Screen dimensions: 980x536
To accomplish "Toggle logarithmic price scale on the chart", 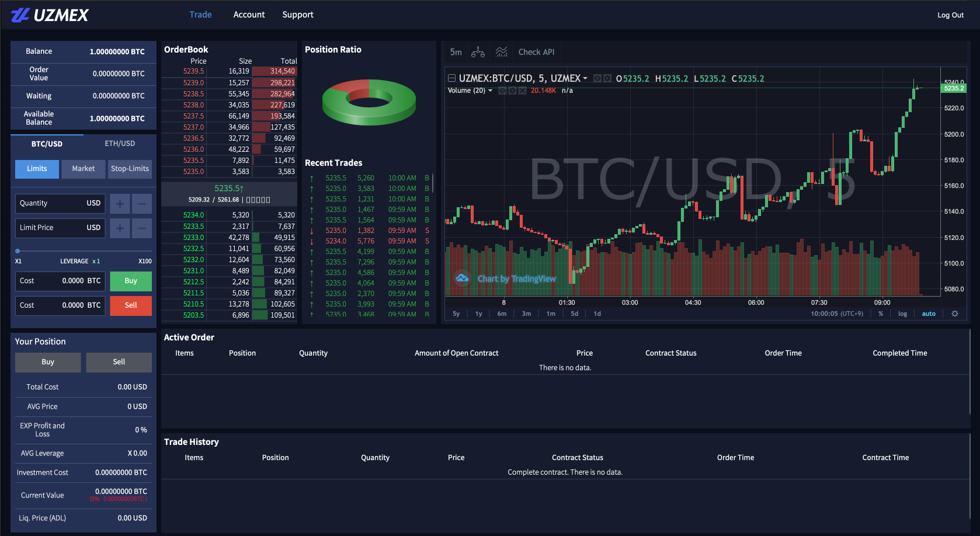I will coord(902,314).
